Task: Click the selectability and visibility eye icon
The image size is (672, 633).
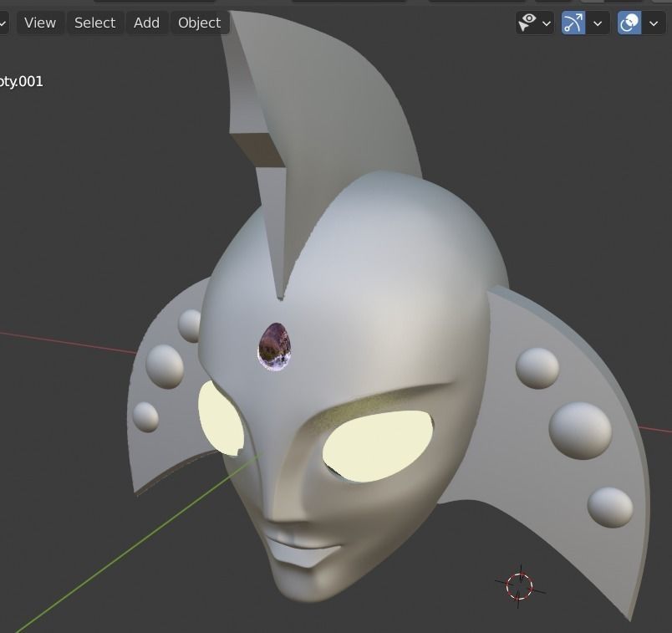Action: [x=527, y=23]
